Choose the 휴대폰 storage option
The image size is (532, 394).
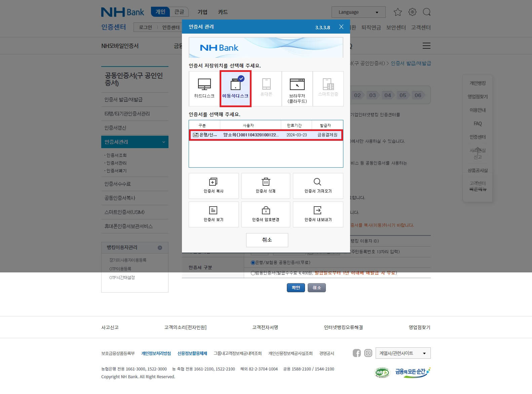[x=266, y=89]
